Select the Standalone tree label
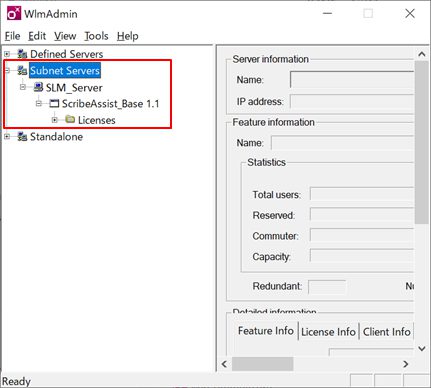The width and height of the screenshot is (431, 388). [x=56, y=137]
